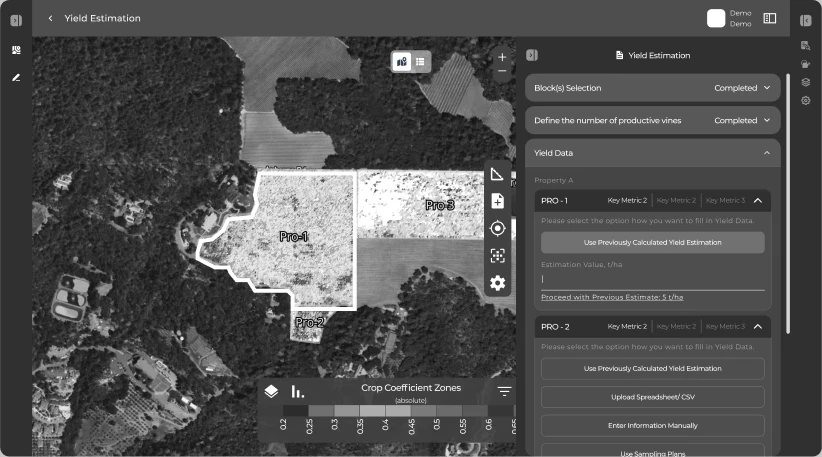Image resolution: width=822 pixels, height=457 pixels.
Task: Open the tractor icon in right rail
Action: [806, 64]
